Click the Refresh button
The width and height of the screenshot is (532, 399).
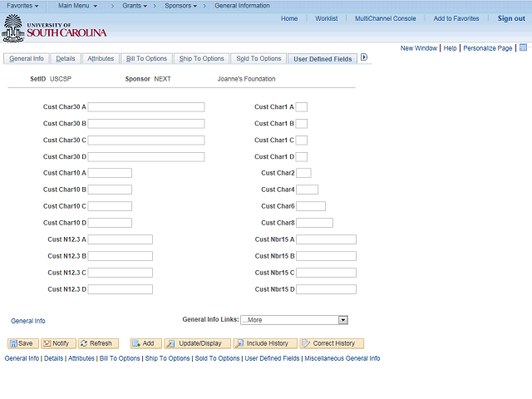click(98, 343)
